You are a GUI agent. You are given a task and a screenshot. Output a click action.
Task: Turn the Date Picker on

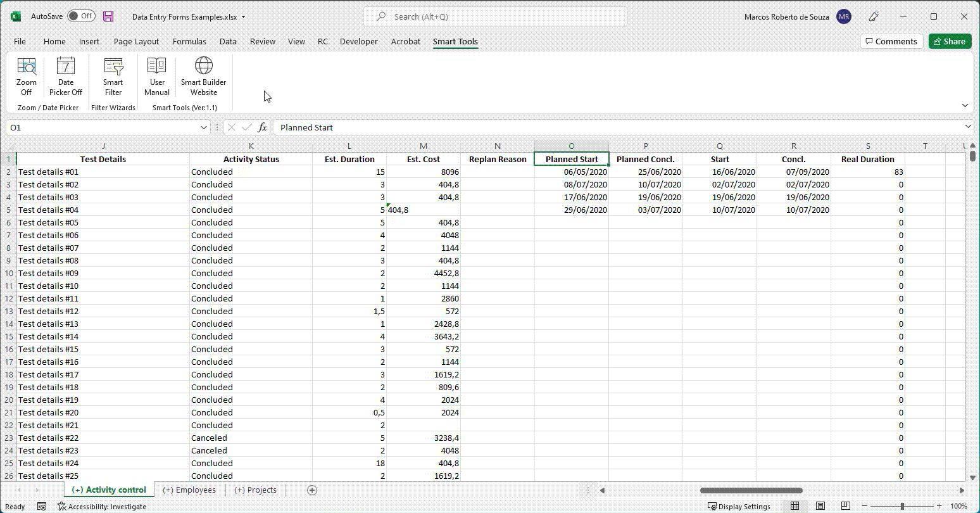(65, 76)
